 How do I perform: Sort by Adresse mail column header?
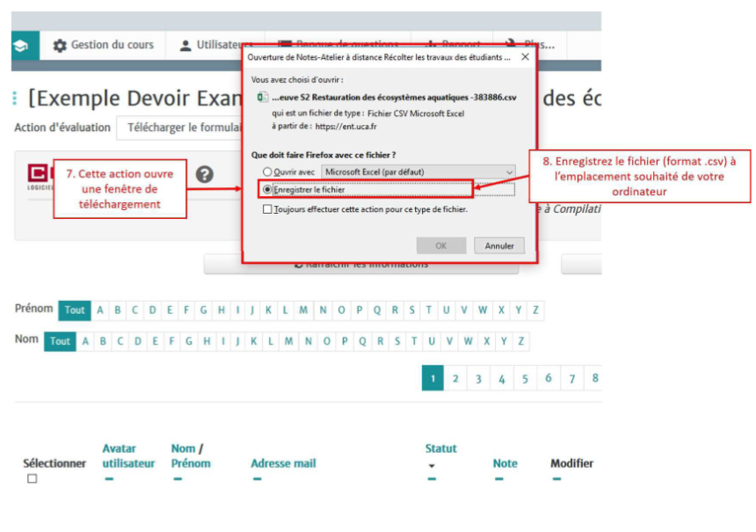tap(283, 463)
